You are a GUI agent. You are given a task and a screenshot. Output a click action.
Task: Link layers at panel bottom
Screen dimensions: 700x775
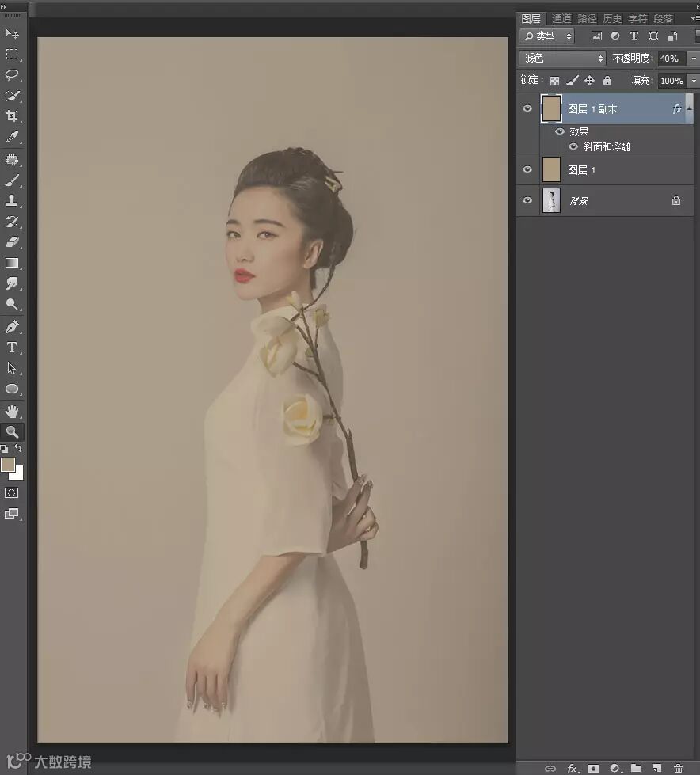550,769
